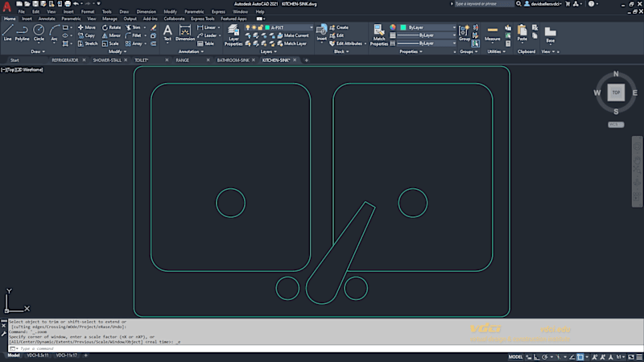Activate the Stretch command
The width and height of the screenshot is (644, 362).
[88, 43]
